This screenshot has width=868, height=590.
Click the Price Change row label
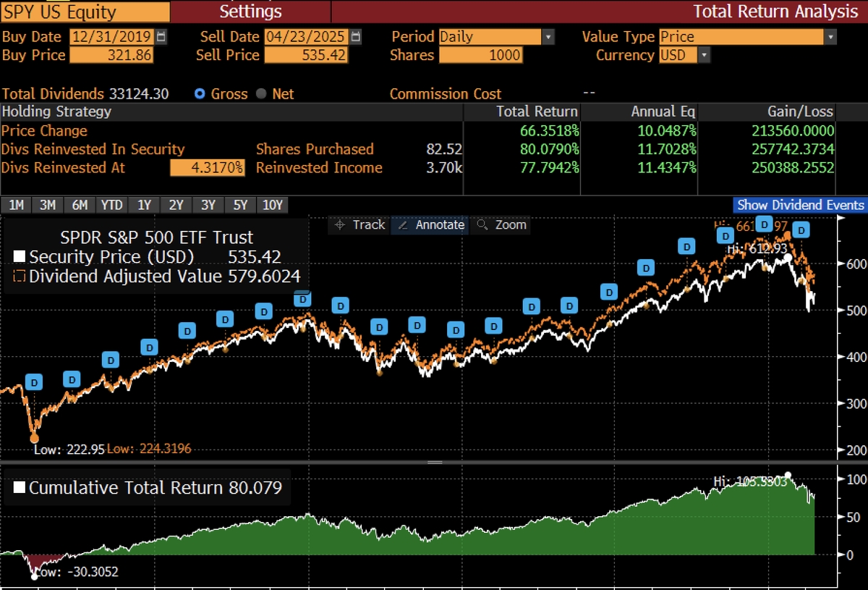tap(44, 131)
